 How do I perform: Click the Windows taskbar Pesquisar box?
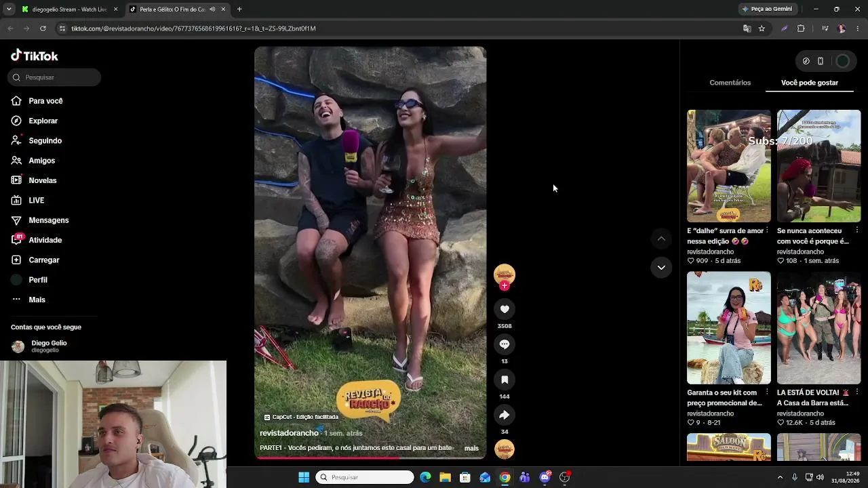tap(365, 477)
